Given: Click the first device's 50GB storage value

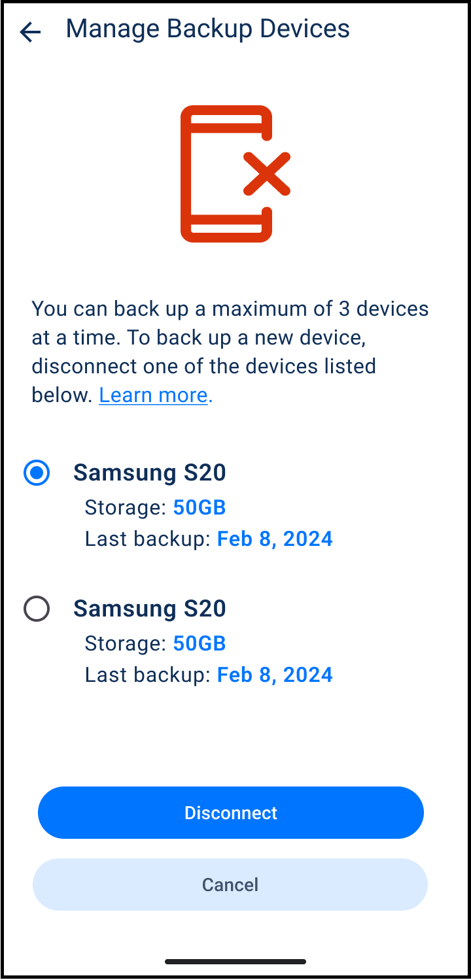Looking at the screenshot, I should pyautogui.click(x=200, y=507).
